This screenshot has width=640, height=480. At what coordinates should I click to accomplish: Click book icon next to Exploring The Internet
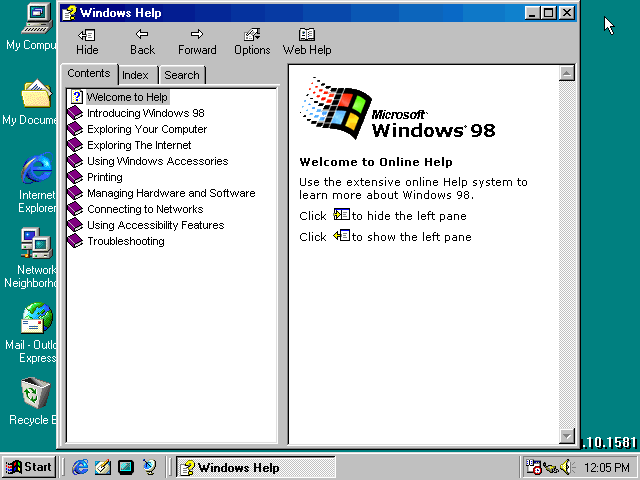(x=75, y=145)
